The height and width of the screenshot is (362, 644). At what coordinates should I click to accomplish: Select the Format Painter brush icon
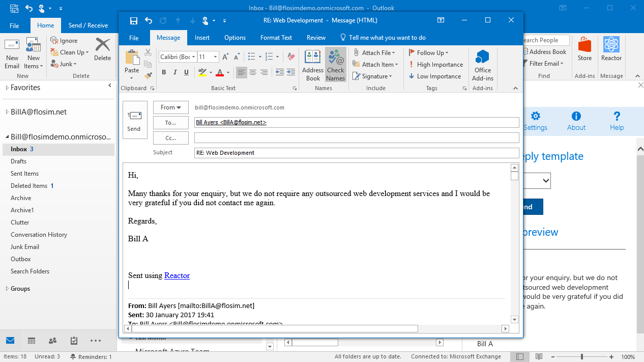point(148,75)
